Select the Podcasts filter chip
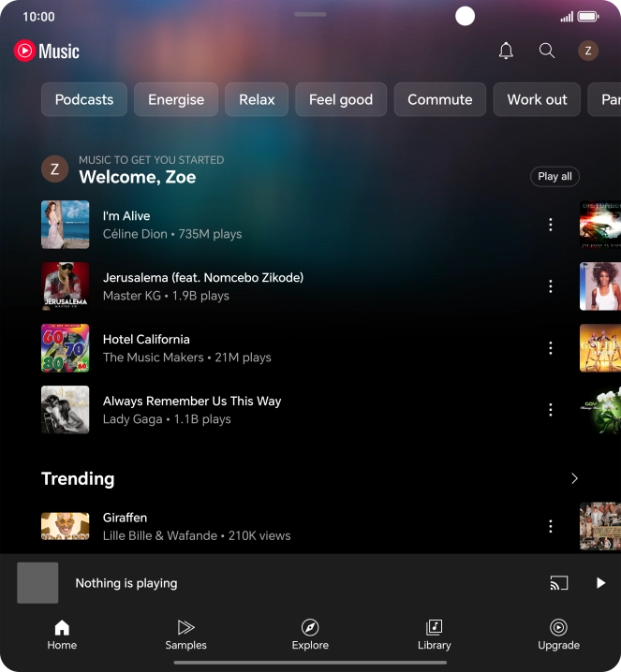Screen dimensions: 621x672 (84, 99)
